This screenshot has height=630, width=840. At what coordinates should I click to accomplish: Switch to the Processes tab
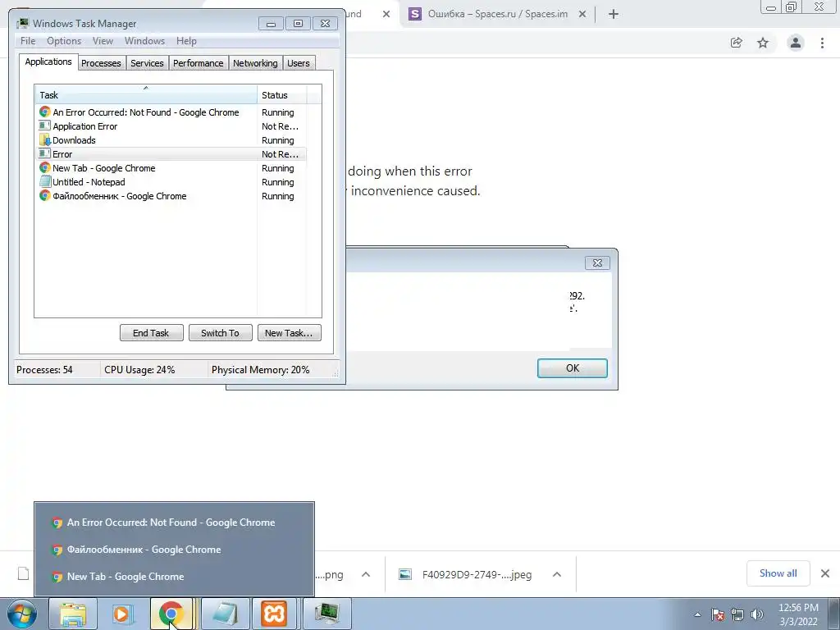[101, 63]
